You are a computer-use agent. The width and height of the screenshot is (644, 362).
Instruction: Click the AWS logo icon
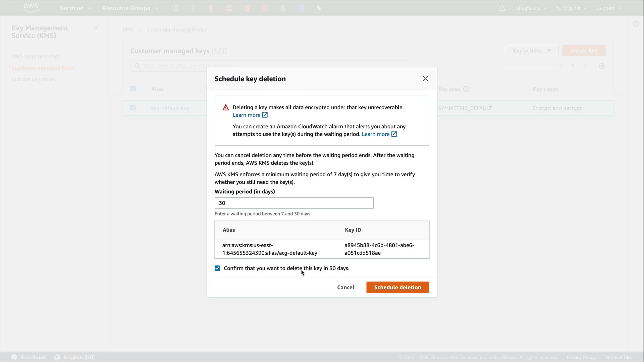[x=31, y=8]
